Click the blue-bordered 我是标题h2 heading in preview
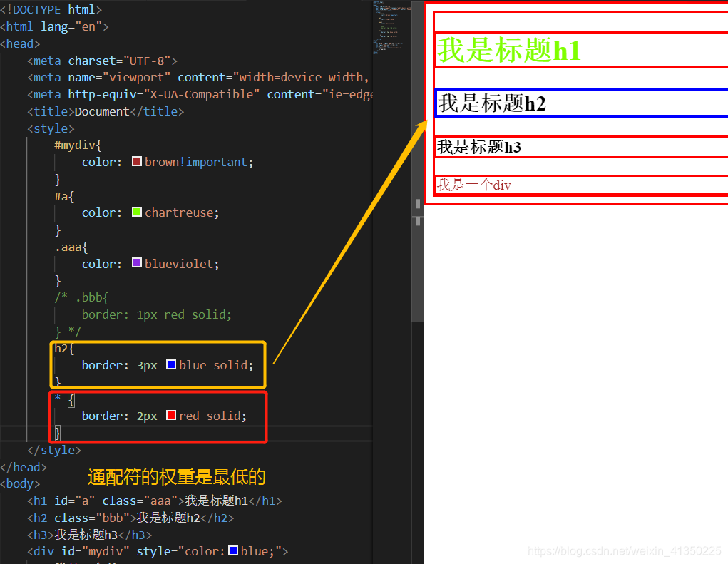This screenshot has width=728, height=564. coord(492,103)
